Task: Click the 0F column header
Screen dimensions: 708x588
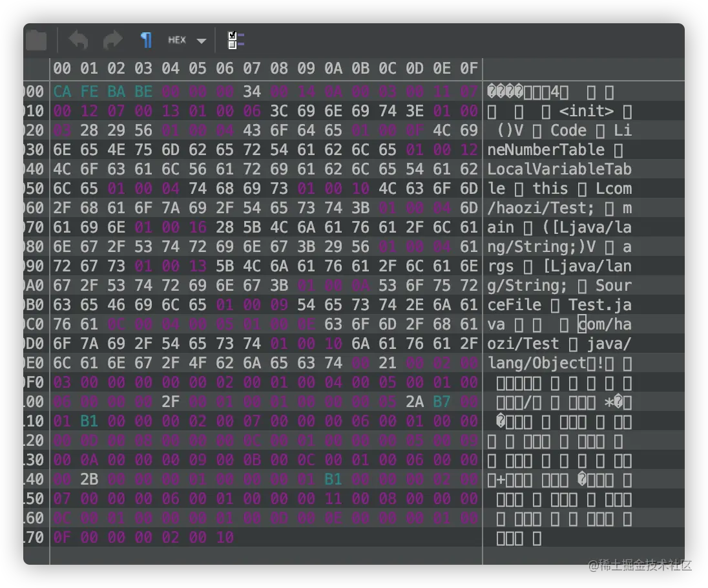Action: (x=469, y=68)
